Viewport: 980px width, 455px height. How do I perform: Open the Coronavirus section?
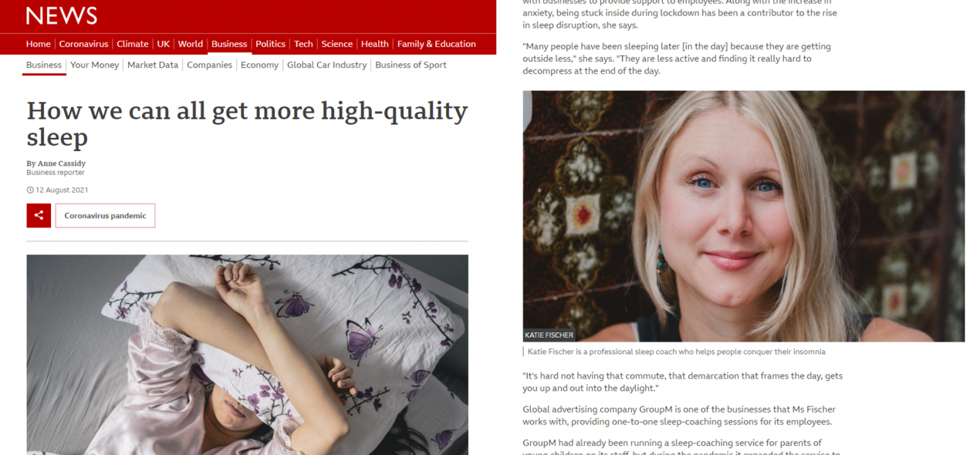[x=83, y=44]
